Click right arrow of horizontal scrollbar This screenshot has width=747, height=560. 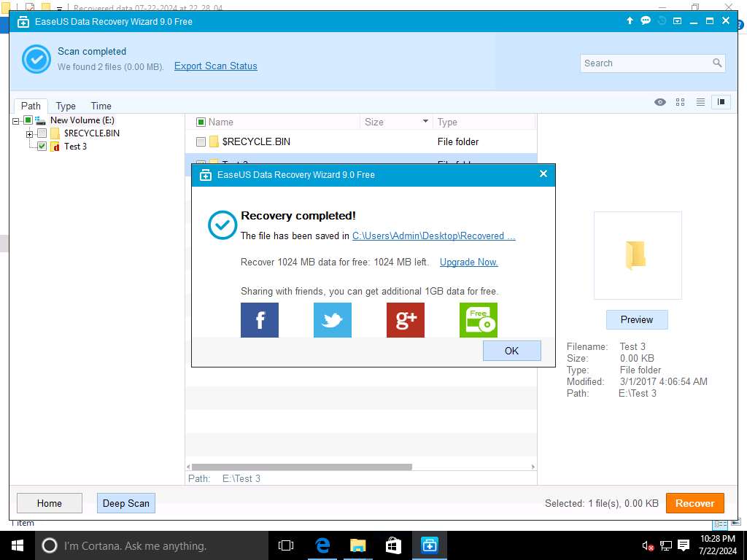533,467
